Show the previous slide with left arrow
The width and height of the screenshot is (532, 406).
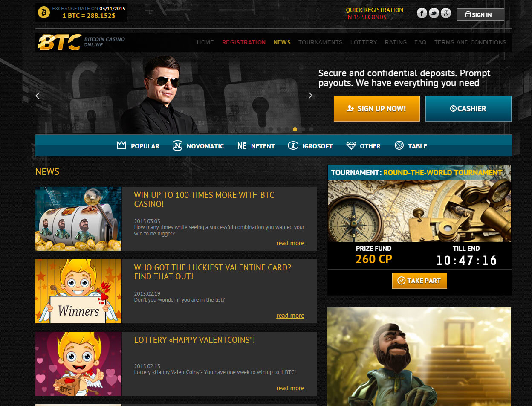pyautogui.click(x=38, y=96)
